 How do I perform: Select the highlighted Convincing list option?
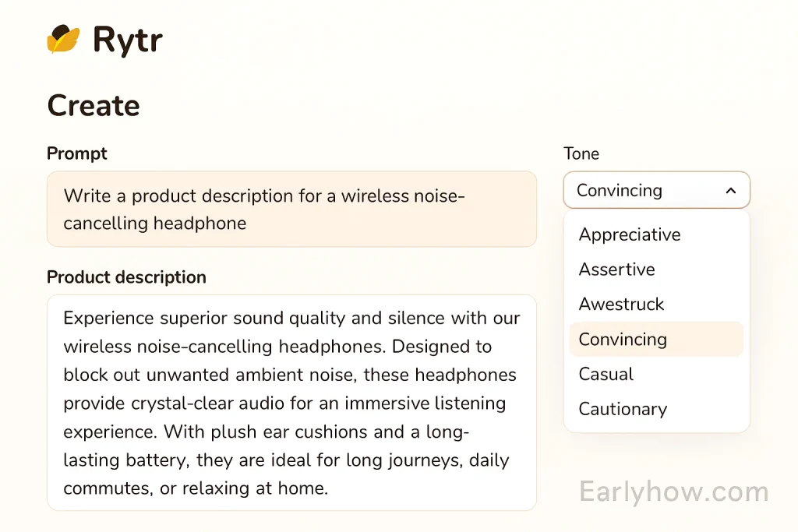[623, 340]
